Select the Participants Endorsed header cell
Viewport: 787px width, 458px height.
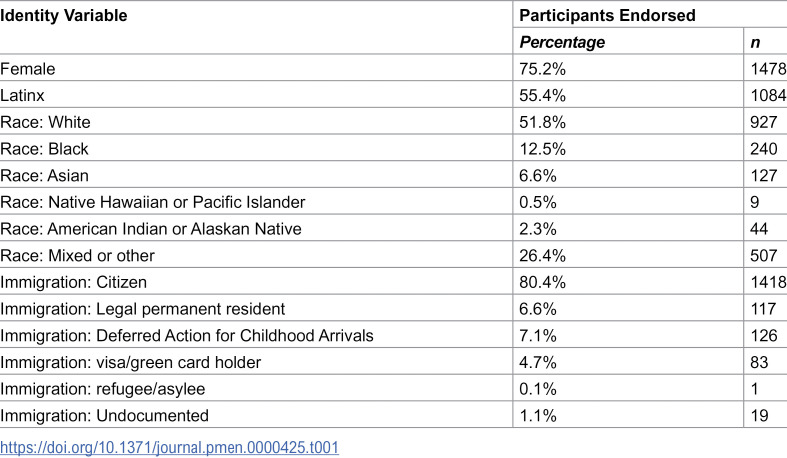pos(607,16)
